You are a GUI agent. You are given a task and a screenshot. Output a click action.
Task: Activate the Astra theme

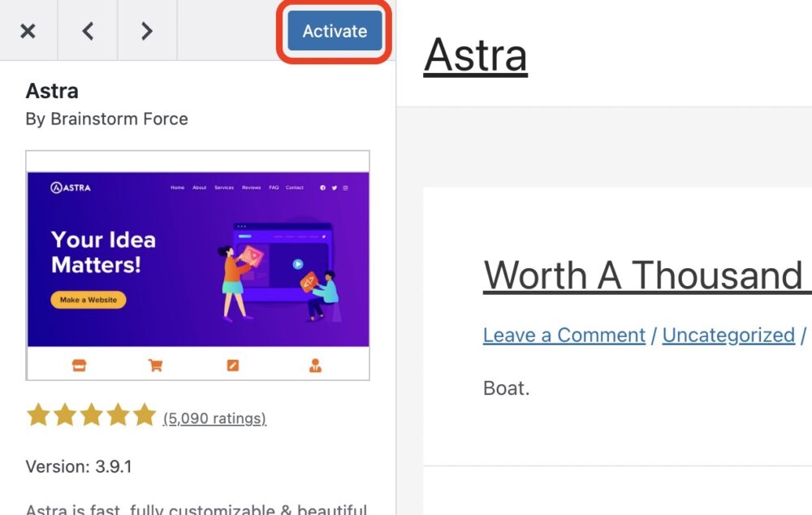[335, 31]
